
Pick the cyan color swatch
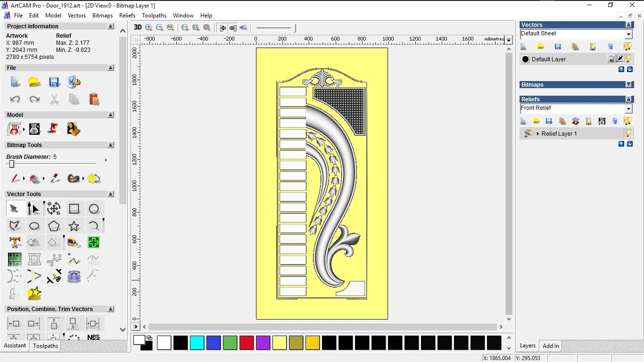(x=197, y=343)
